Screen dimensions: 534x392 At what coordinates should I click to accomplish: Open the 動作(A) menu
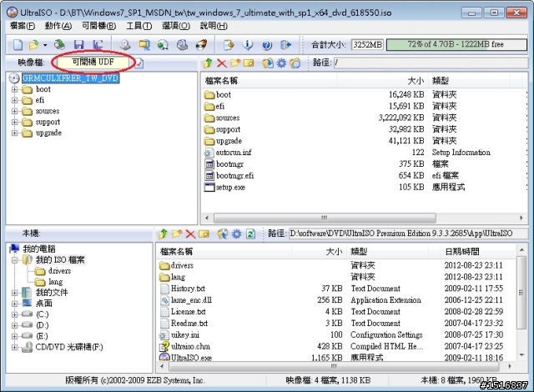(58, 26)
